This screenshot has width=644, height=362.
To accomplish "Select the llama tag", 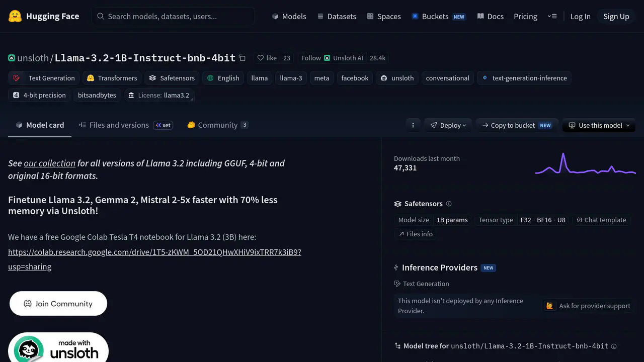I will pyautogui.click(x=260, y=78).
